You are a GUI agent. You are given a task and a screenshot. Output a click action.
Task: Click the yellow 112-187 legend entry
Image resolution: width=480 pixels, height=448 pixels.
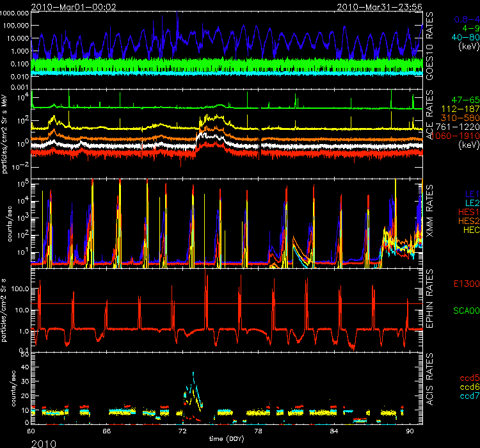coord(461,109)
